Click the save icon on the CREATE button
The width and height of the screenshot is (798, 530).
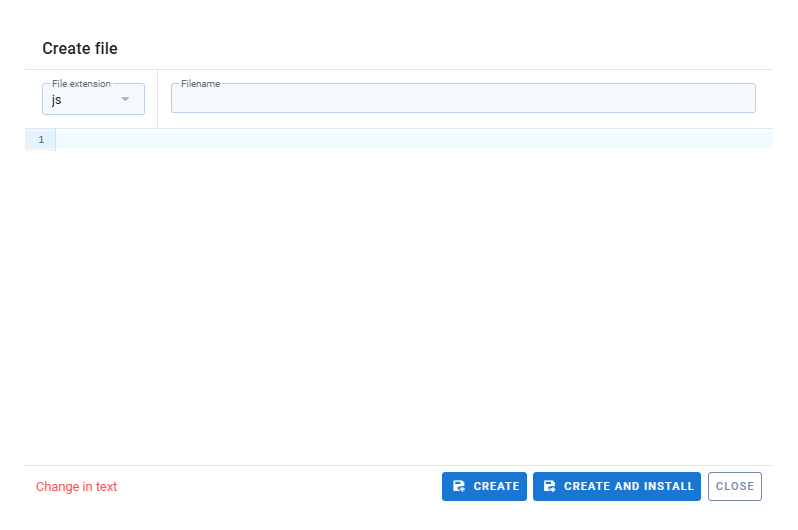coord(459,487)
